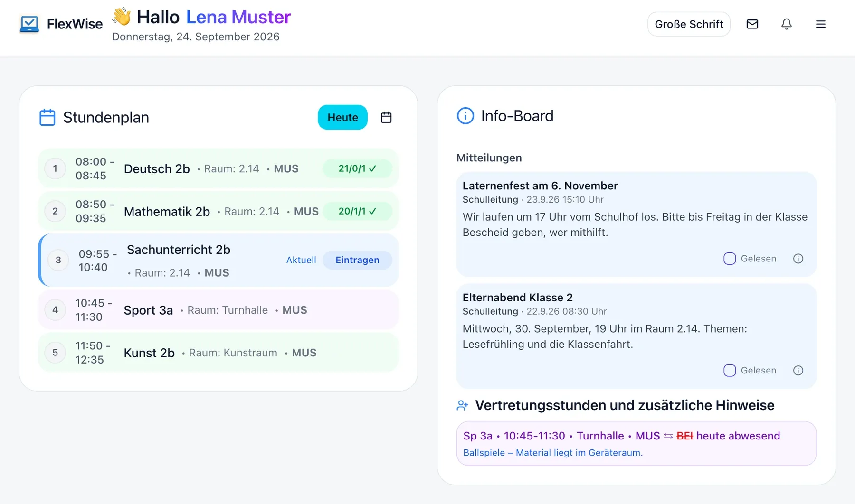Open the notifications bell
This screenshot has height=504, width=855.
(787, 24)
